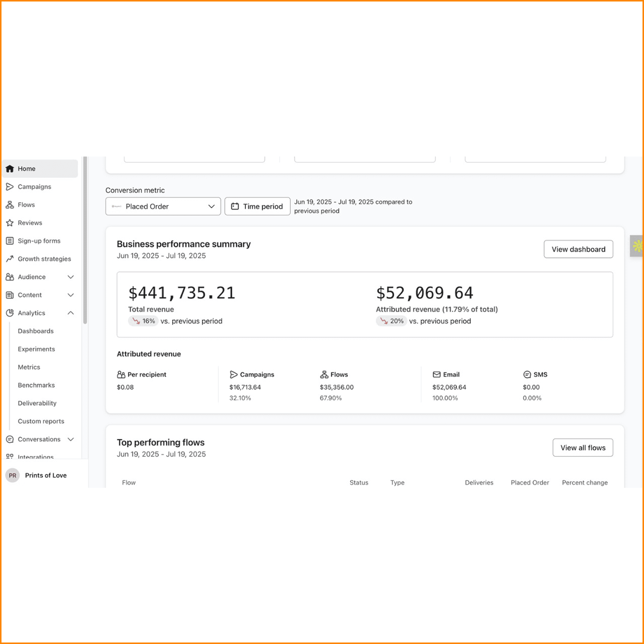Click the Conversations chat bubble icon
The width and height of the screenshot is (644, 644).
tap(10, 439)
